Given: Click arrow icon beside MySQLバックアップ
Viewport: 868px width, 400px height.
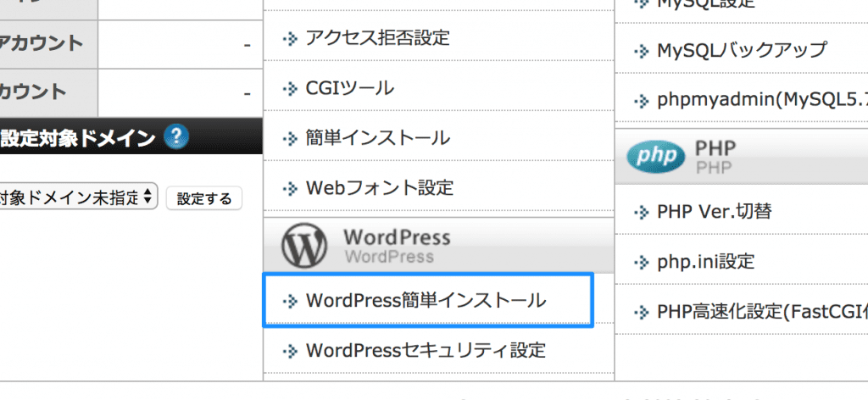Looking at the screenshot, I should coord(641,52).
